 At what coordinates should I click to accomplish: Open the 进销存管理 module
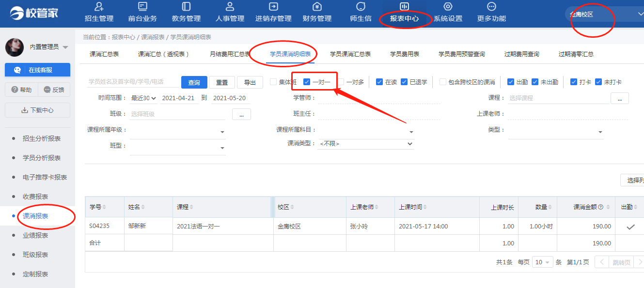(273, 13)
